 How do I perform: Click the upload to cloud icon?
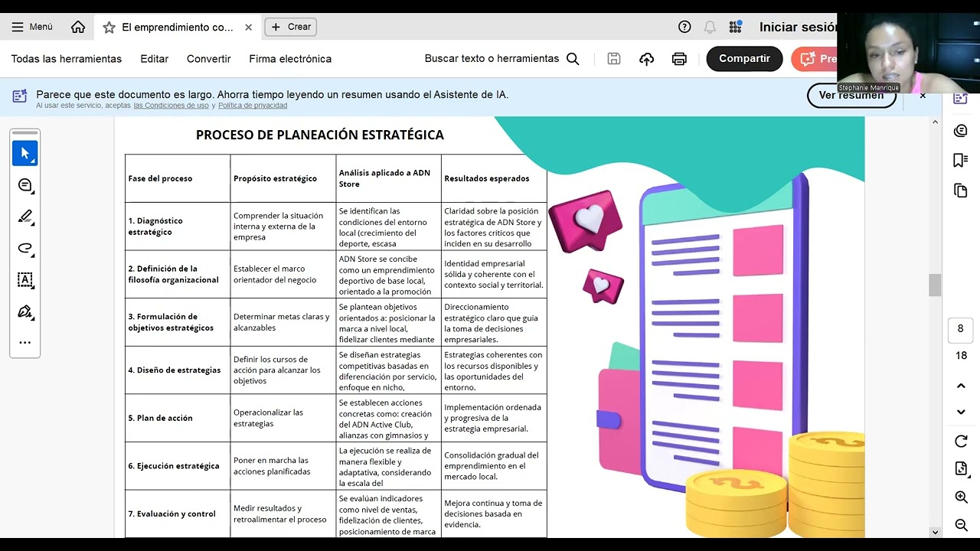click(647, 59)
